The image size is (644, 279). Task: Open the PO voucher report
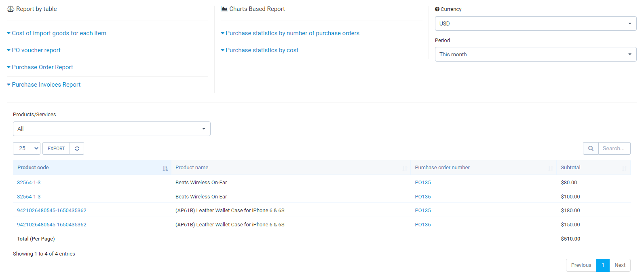click(36, 50)
